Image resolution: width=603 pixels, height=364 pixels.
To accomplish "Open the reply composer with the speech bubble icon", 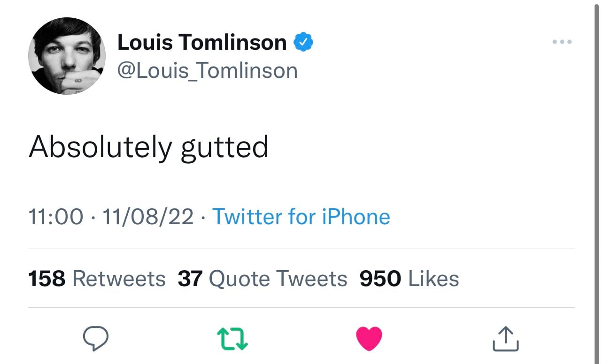I will tap(96, 338).
